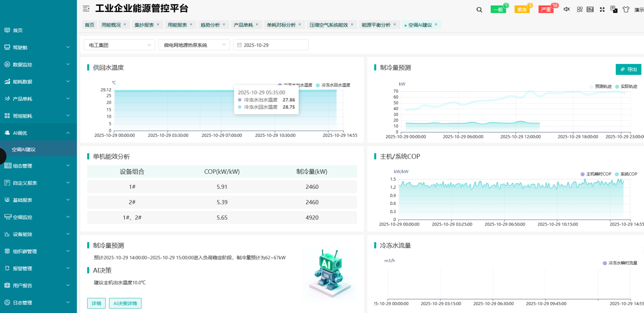Open the QR code icon
The image size is (644, 313).
(x=580, y=9)
